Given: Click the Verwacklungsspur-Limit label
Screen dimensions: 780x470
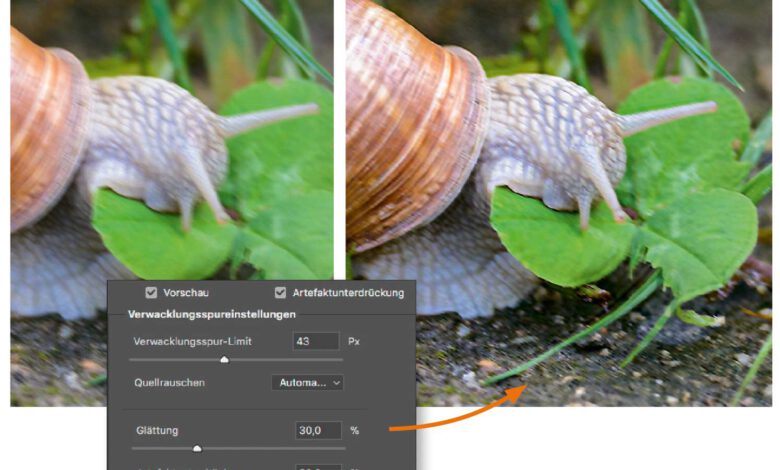Looking at the screenshot, I should tap(193, 342).
